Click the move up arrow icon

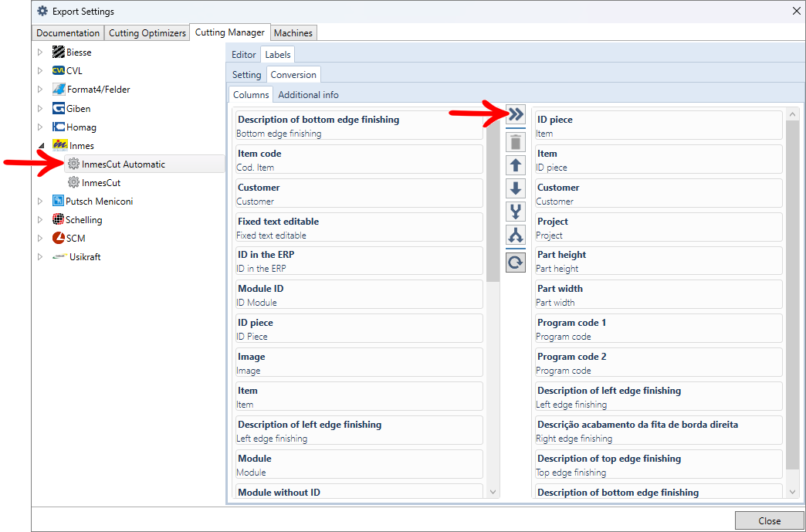point(516,165)
